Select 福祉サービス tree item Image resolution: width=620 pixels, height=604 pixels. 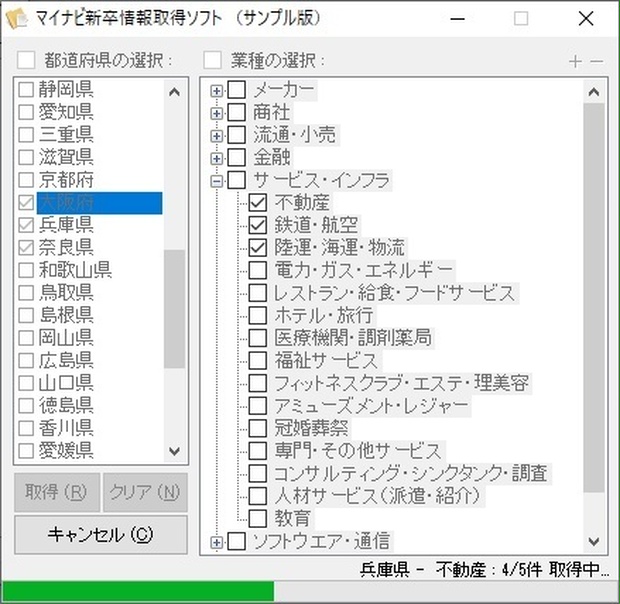326,361
